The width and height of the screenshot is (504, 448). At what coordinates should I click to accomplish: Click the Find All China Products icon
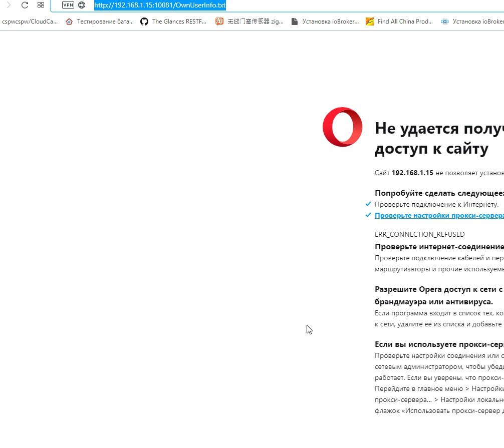pos(370,22)
